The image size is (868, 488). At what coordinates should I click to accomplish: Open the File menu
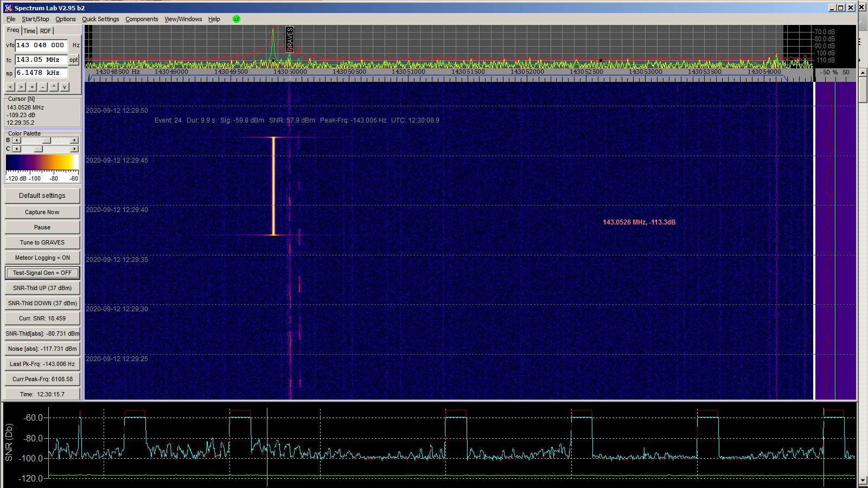(x=11, y=19)
